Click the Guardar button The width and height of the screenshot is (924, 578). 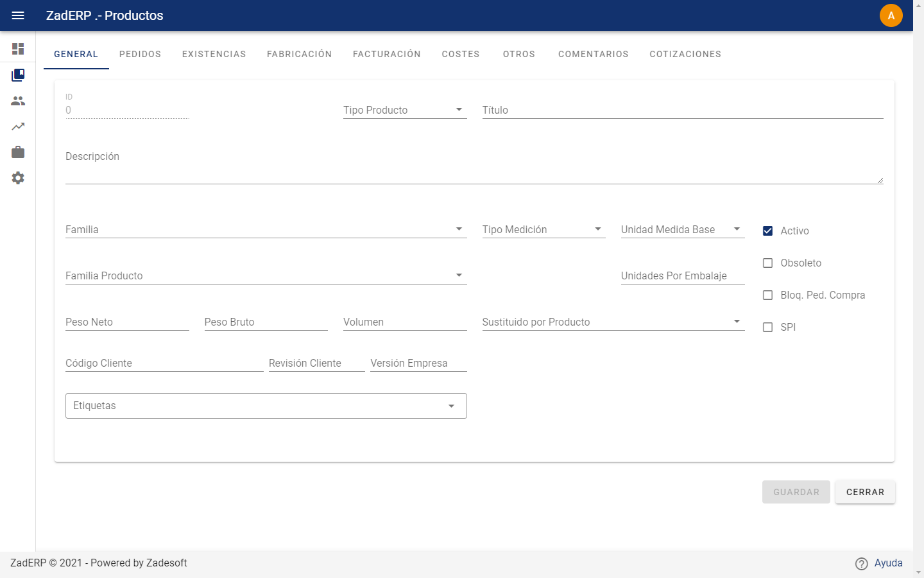[796, 492]
